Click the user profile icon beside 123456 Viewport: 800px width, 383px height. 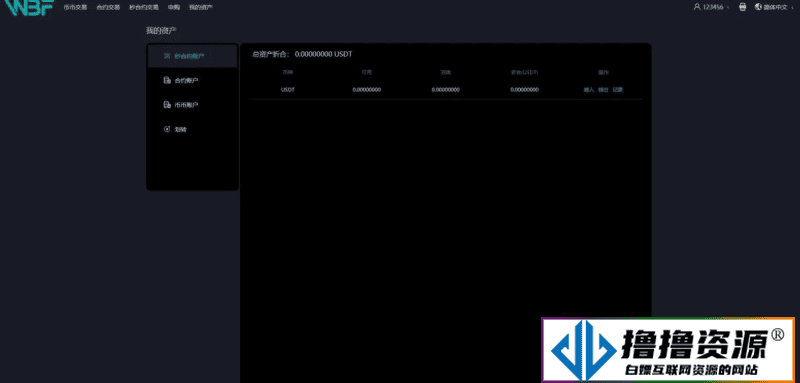697,7
